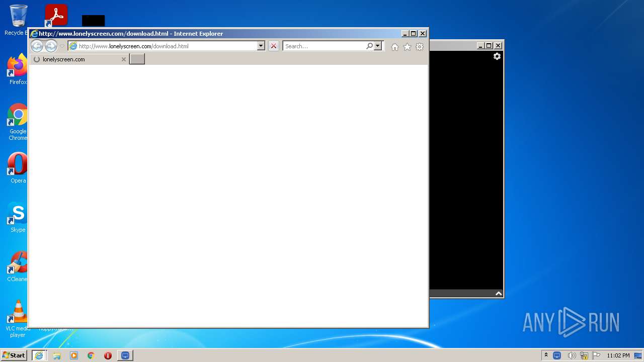644x362 pixels.
Task: Open the Action Center flag icon
Action: tap(596, 355)
